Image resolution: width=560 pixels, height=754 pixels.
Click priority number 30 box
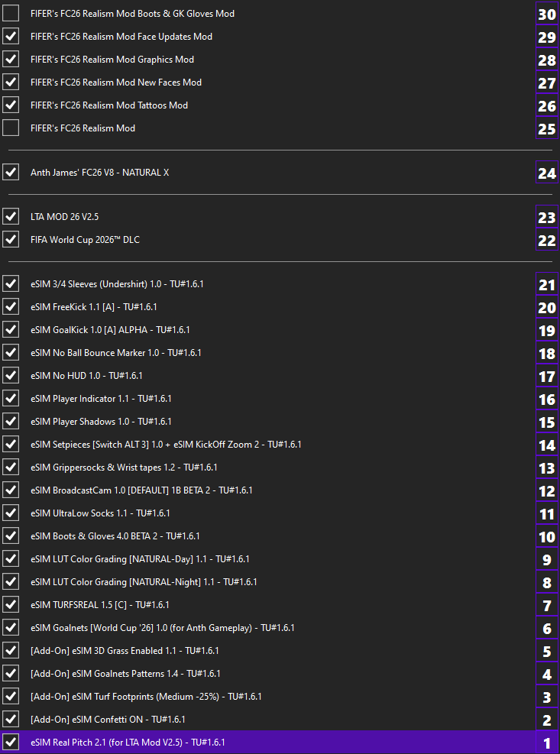click(547, 14)
